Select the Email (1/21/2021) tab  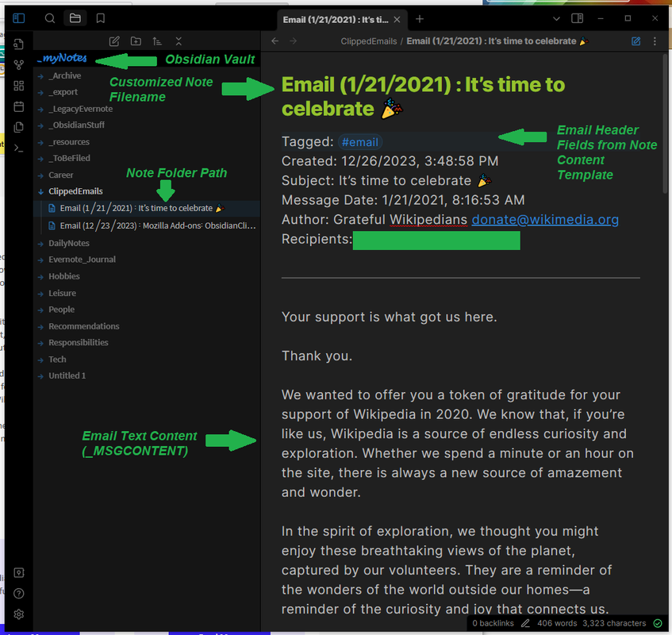[x=335, y=20]
